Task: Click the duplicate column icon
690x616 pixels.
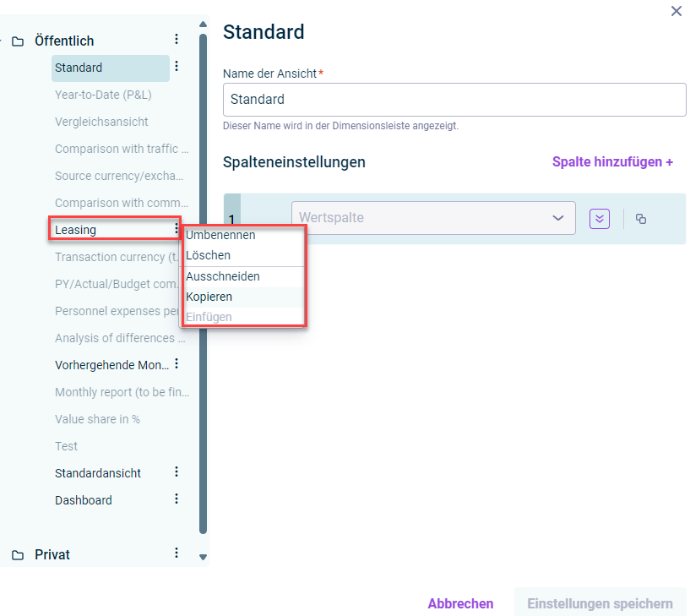Action: click(641, 219)
